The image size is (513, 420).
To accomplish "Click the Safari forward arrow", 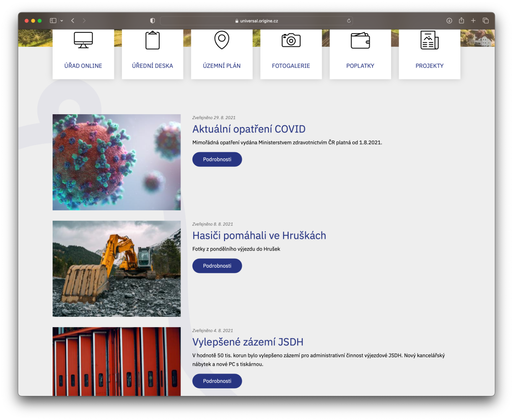I will (x=84, y=21).
